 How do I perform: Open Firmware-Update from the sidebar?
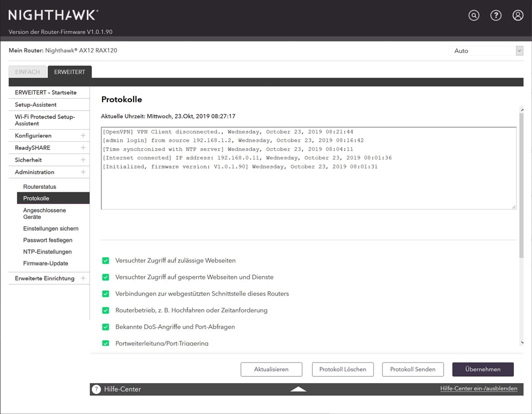[46, 264]
